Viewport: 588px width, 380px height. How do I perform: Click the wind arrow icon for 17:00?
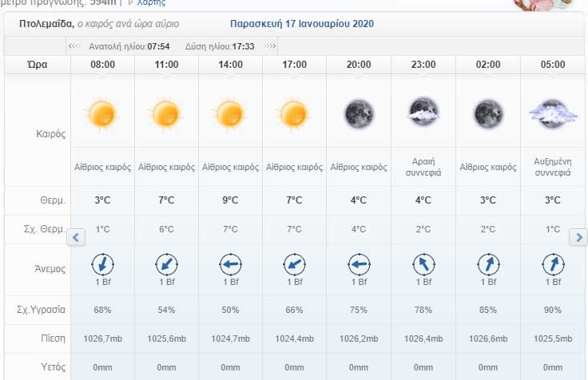click(x=294, y=264)
